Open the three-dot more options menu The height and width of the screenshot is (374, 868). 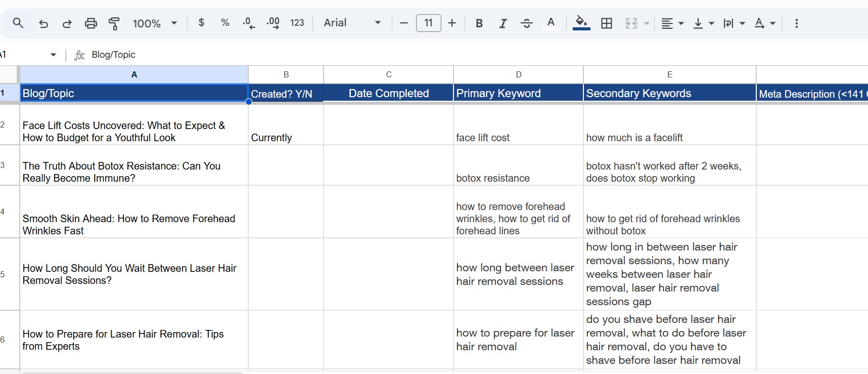796,23
